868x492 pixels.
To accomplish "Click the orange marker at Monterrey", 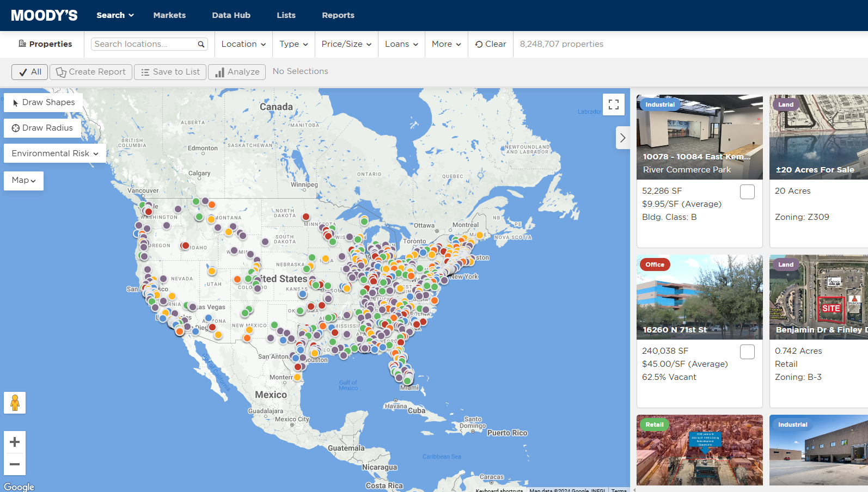I will (297, 377).
